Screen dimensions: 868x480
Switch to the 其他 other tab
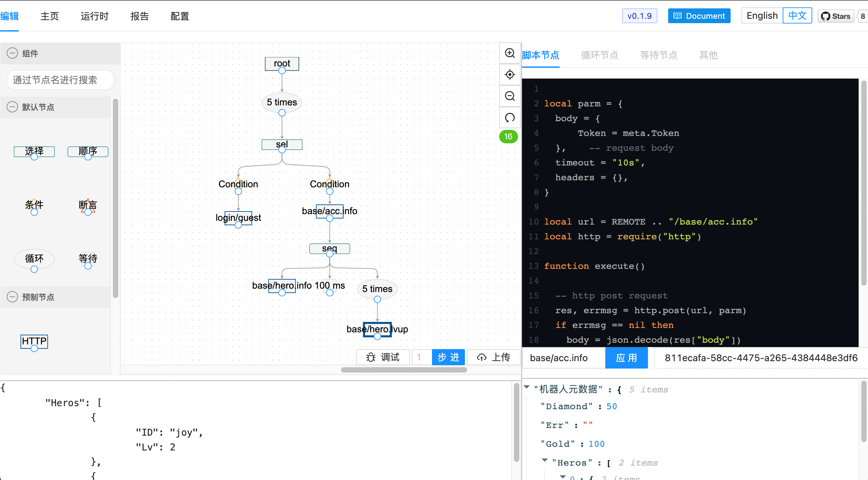point(708,55)
